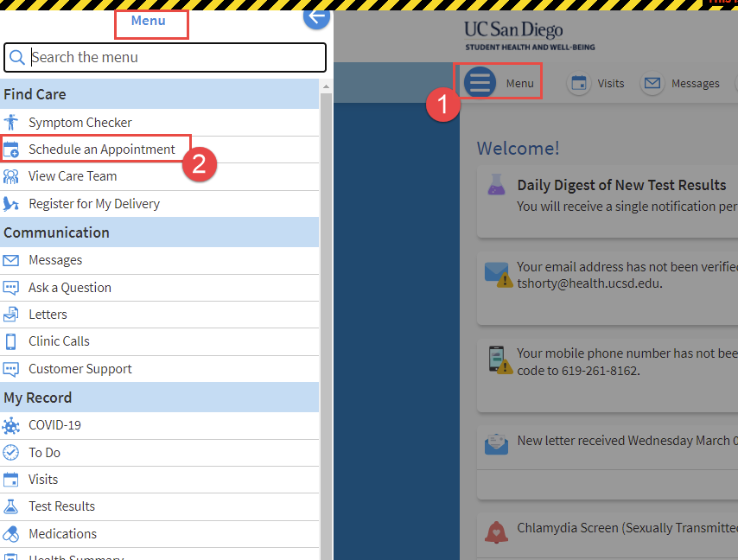Click the Register for My Delivery icon
738x560 pixels.
coord(11,204)
